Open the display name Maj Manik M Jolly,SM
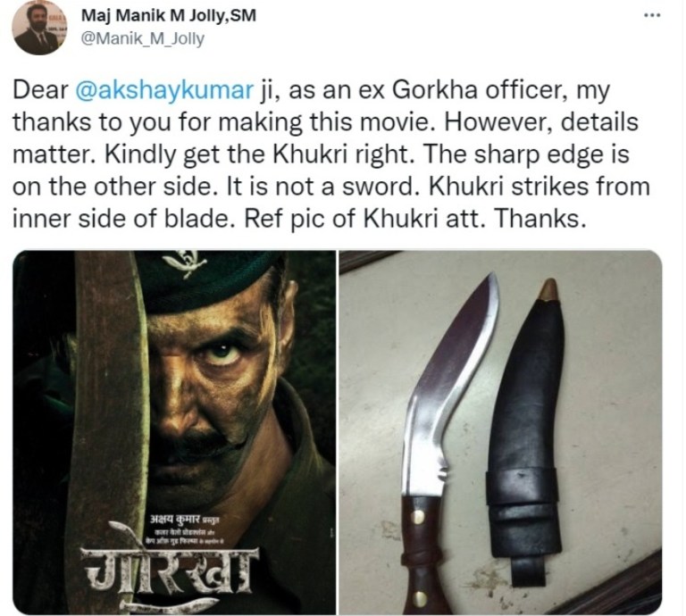The width and height of the screenshot is (686, 616). [169, 16]
